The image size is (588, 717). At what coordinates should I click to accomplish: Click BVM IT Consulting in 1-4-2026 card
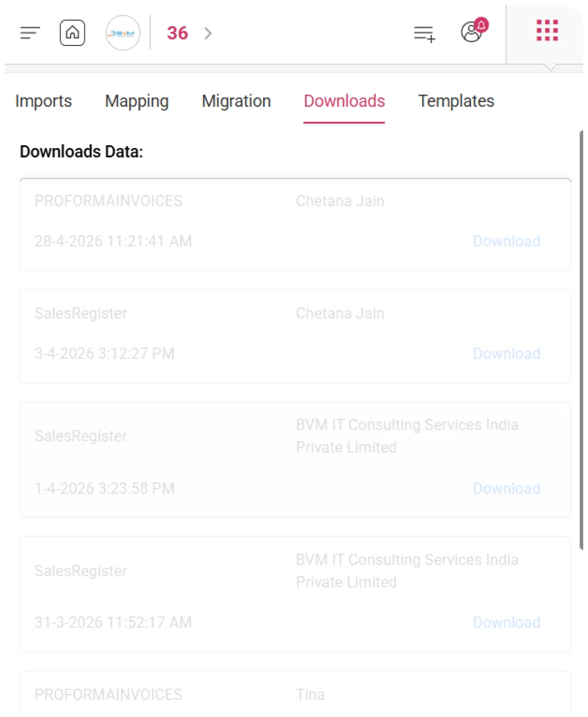click(407, 436)
